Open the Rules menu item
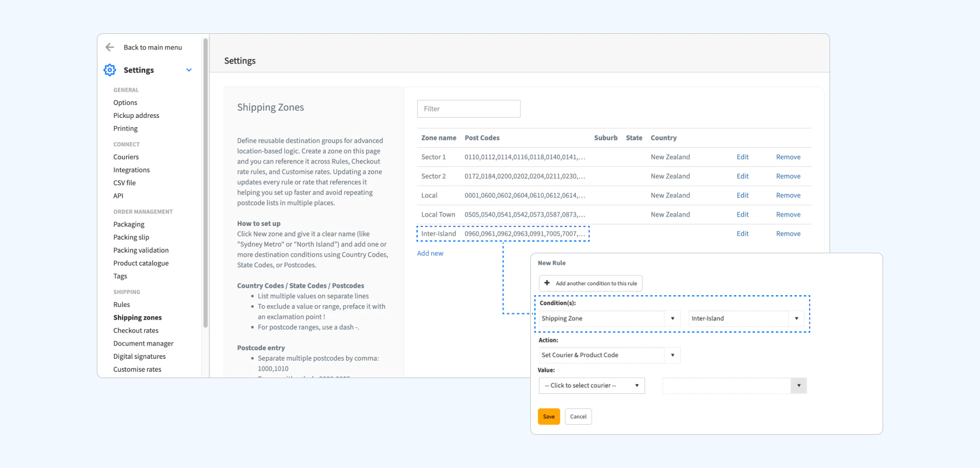The width and height of the screenshot is (980, 468). pyautogui.click(x=121, y=305)
